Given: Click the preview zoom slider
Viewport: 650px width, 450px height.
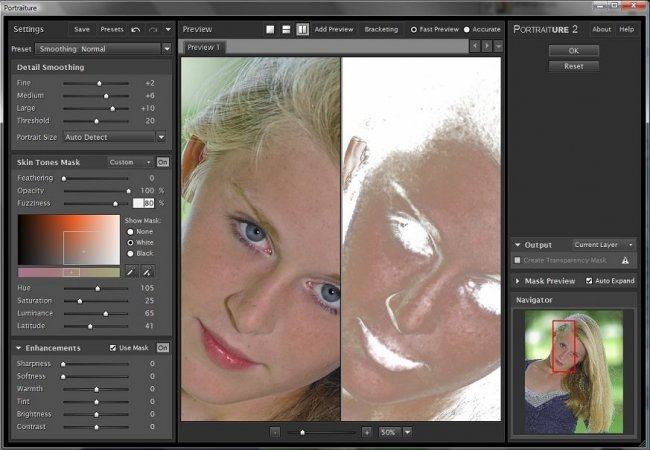Looking at the screenshot, I should pyautogui.click(x=321, y=432).
